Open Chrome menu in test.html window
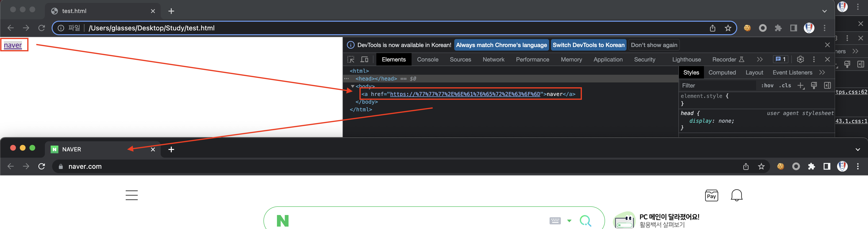 pos(825,28)
